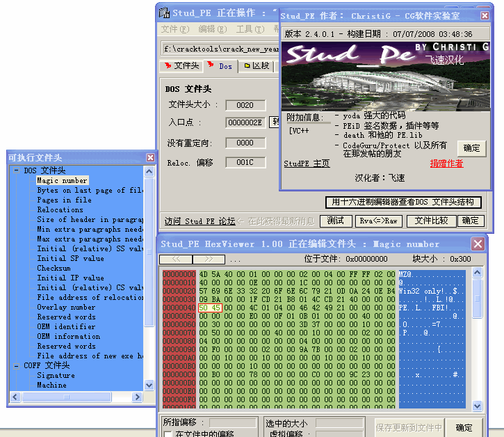Select Pages in file tree item

(64, 200)
